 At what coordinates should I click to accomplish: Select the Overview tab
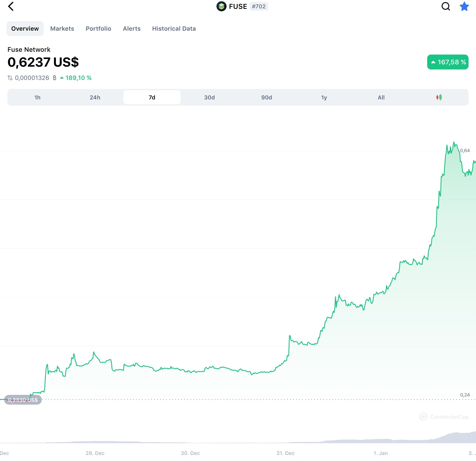25,29
